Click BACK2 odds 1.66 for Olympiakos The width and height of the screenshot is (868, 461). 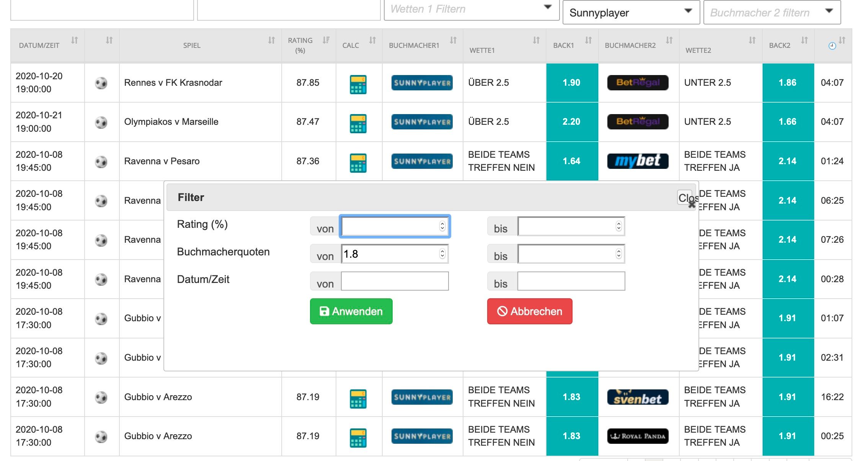(x=788, y=122)
